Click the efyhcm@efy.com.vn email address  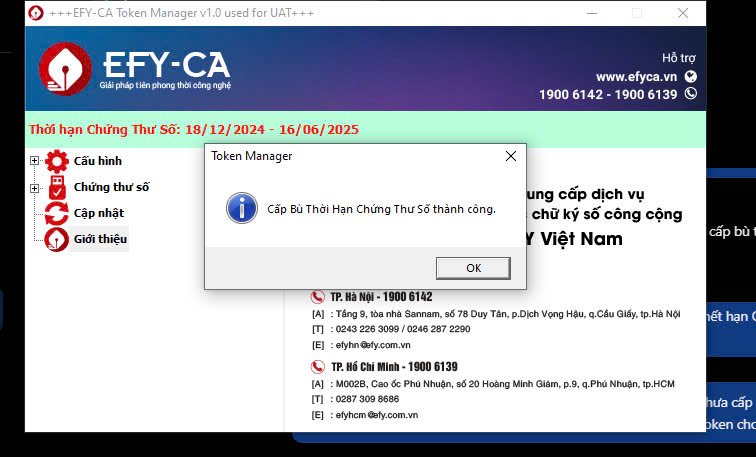coord(377,415)
